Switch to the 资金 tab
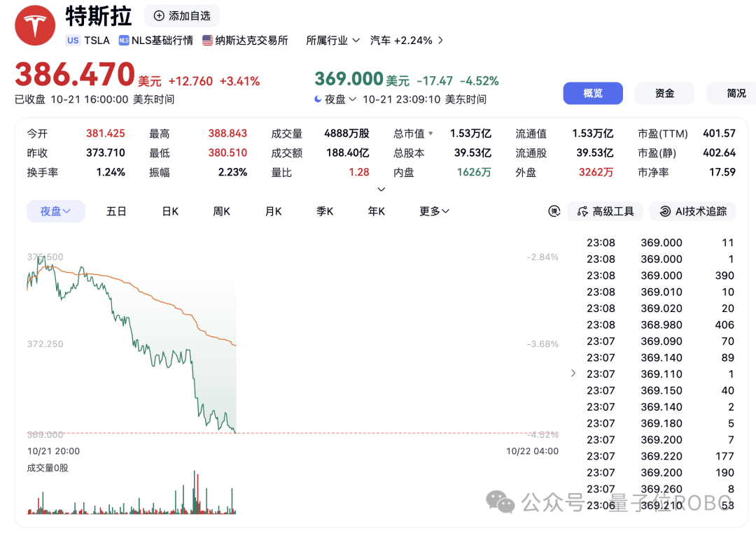Image resolution: width=756 pixels, height=533 pixels. tap(664, 93)
